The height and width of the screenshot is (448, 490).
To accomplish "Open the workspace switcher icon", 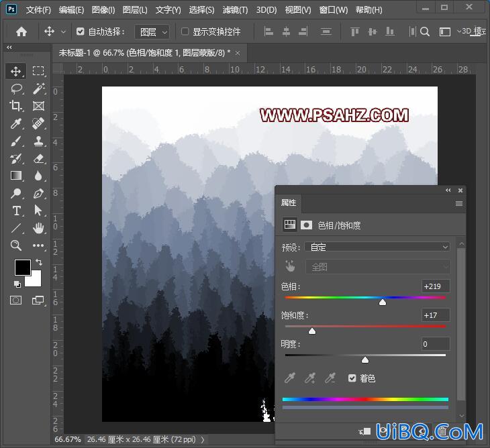I will pos(444,32).
